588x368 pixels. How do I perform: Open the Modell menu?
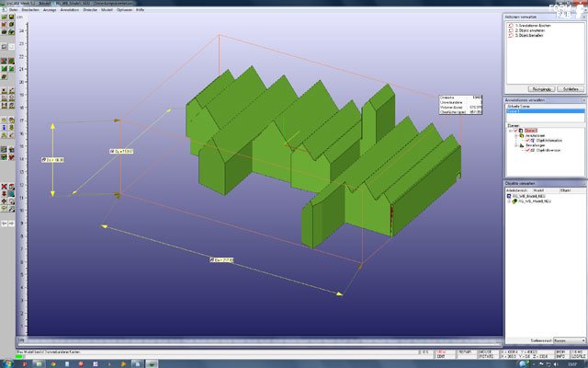pos(107,10)
